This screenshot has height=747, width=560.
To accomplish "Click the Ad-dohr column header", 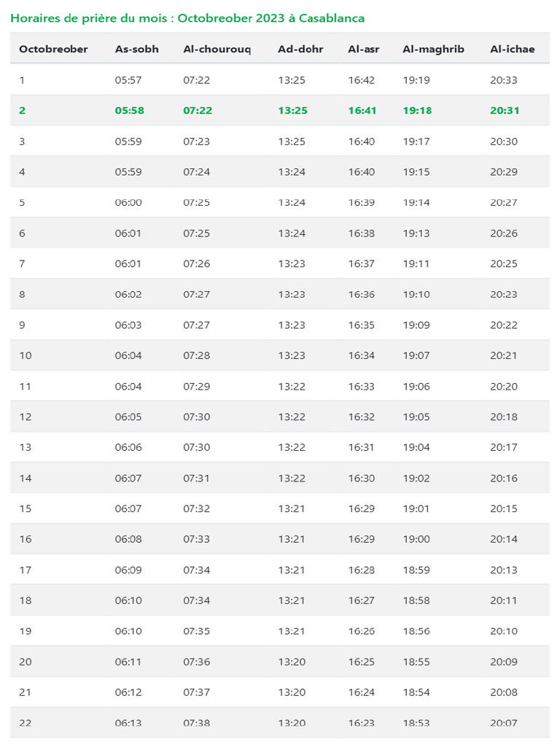I will click(300, 49).
